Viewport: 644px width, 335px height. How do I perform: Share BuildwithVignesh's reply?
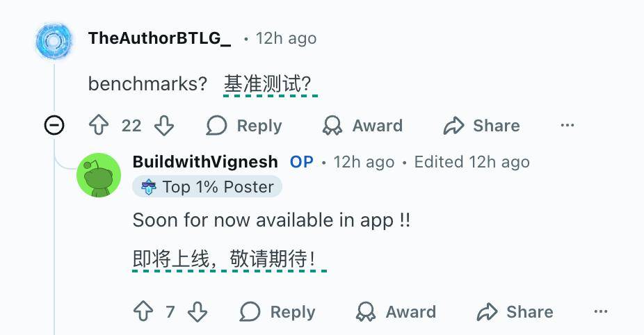coord(515,311)
